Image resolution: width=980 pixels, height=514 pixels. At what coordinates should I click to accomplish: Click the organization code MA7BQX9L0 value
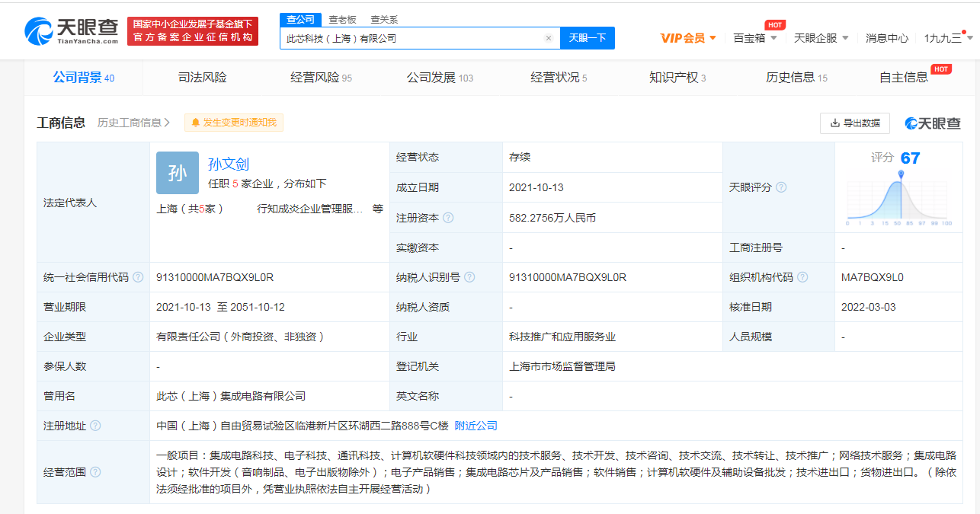point(873,277)
